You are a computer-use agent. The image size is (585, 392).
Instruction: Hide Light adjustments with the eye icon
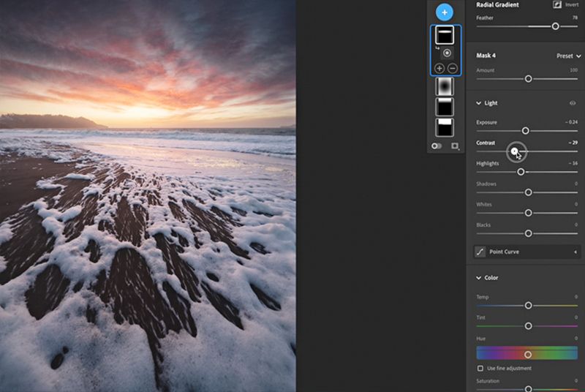tap(573, 103)
